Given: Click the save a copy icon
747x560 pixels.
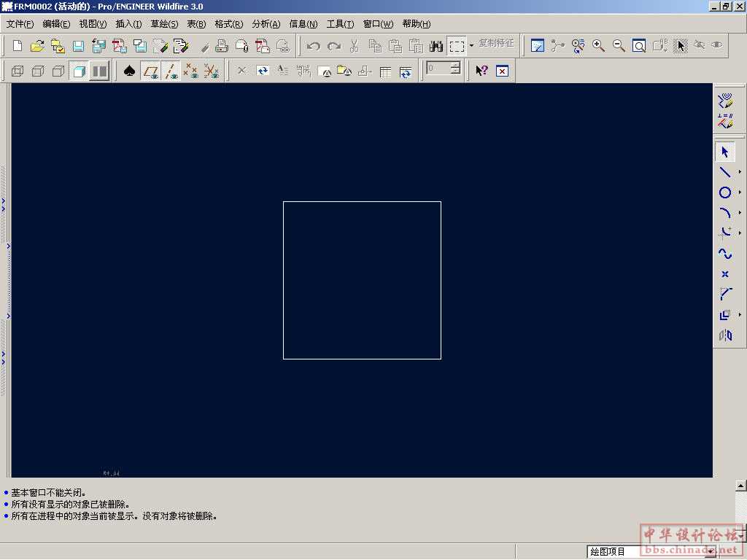Looking at the screenshot, I should tap(98, 46).
